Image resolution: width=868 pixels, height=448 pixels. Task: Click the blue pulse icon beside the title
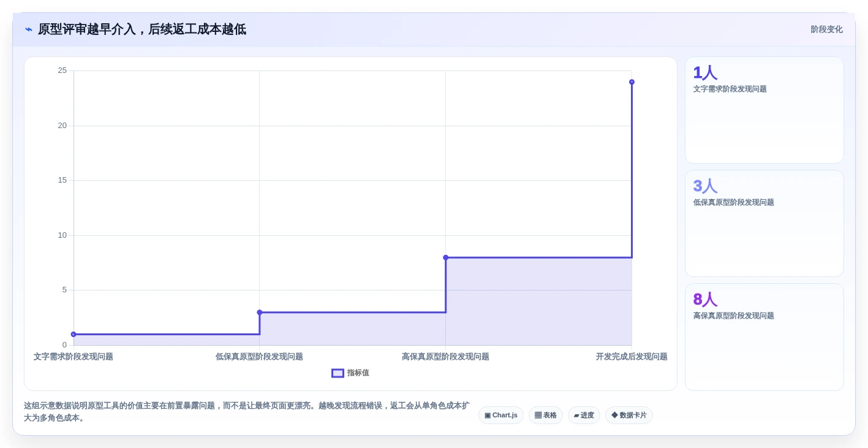coord(29,29)
